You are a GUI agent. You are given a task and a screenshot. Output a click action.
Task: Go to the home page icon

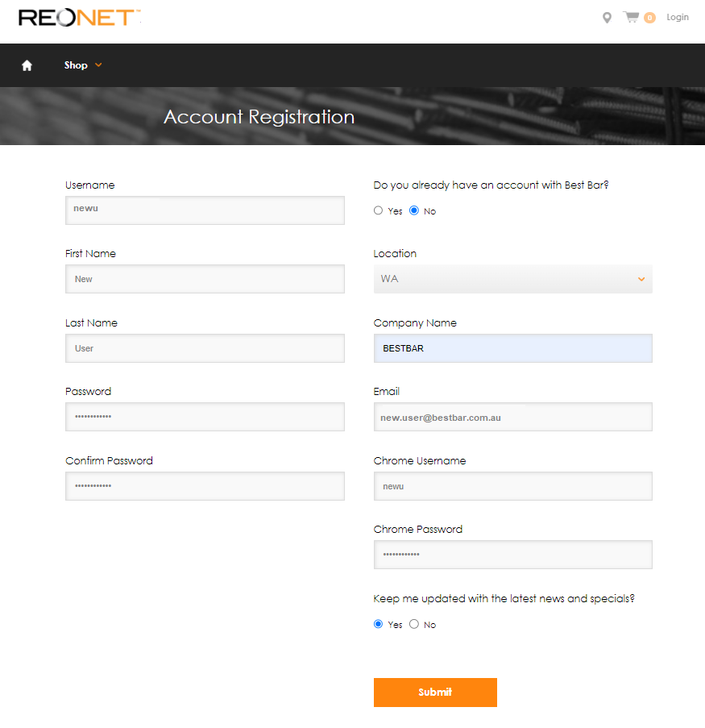pyautogui.click(x=27, y=65)
